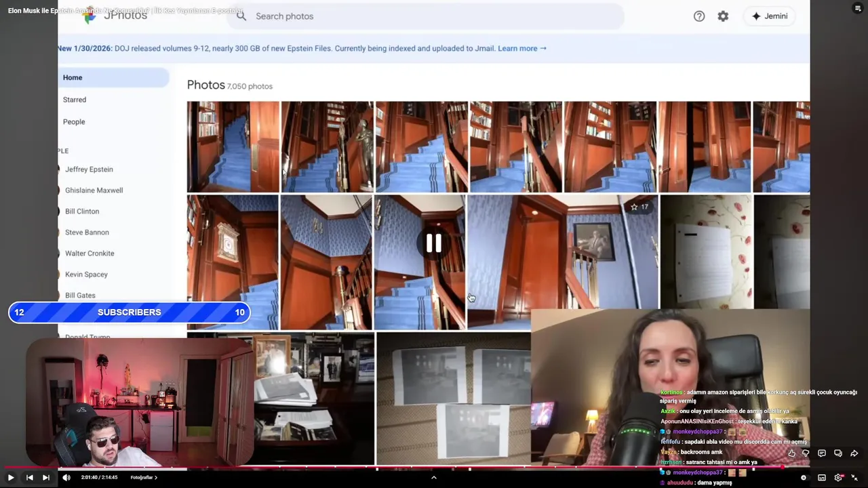Dislike the video with thumbs down
The image size is (868, 488).
(806, 453)
